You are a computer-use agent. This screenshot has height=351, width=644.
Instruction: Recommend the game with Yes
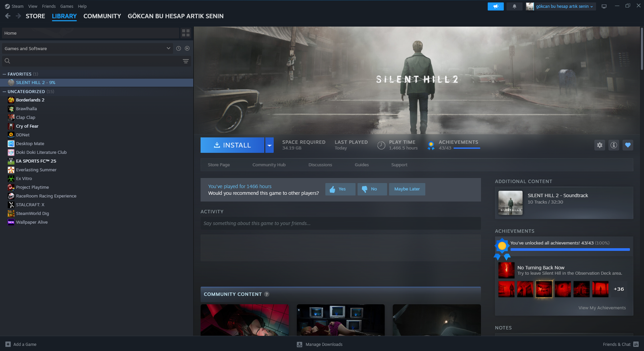point(340,189)
